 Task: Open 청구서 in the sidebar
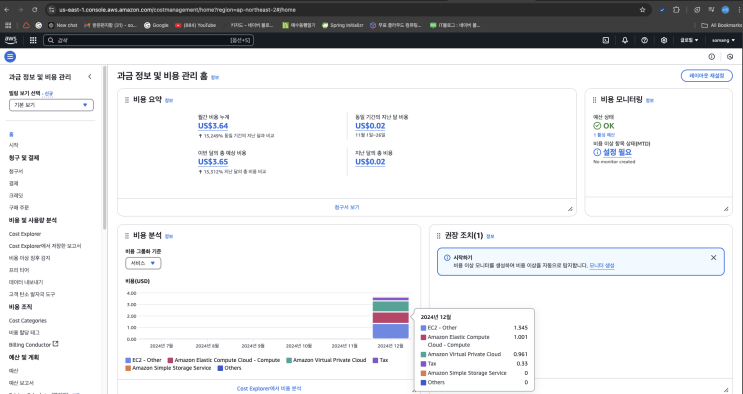(16, 171)
